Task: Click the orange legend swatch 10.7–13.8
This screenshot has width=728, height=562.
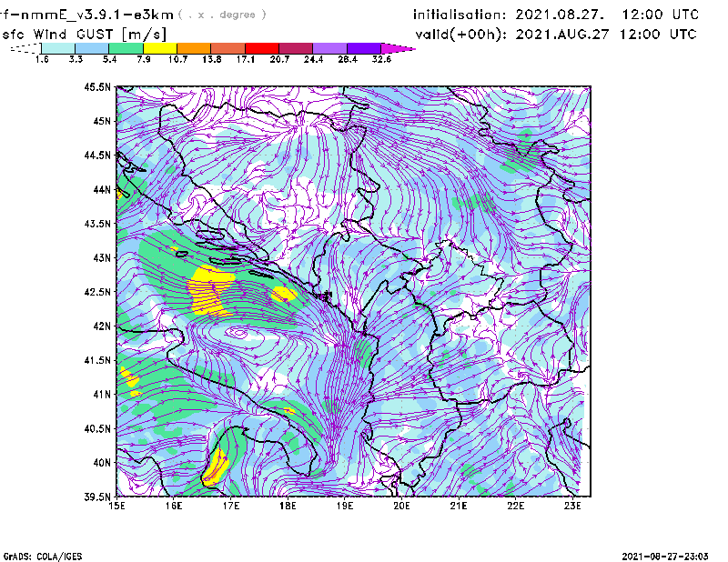Action: (x=194, y=48)
